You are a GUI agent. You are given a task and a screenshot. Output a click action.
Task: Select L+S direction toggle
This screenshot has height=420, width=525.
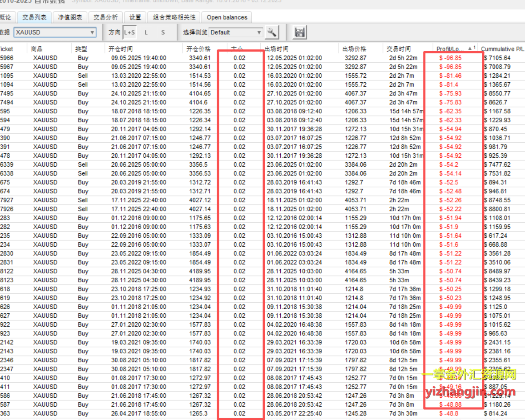[129, 32]
